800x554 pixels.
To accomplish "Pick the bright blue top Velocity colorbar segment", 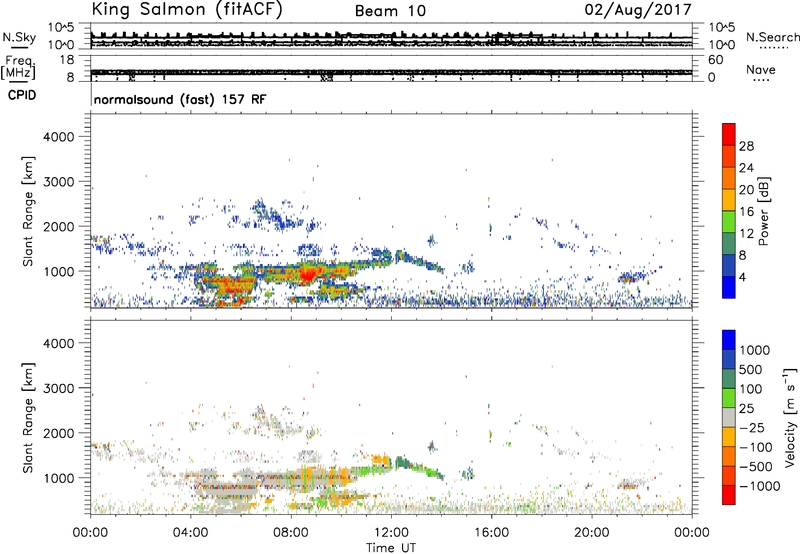I will tap(729, 340).
